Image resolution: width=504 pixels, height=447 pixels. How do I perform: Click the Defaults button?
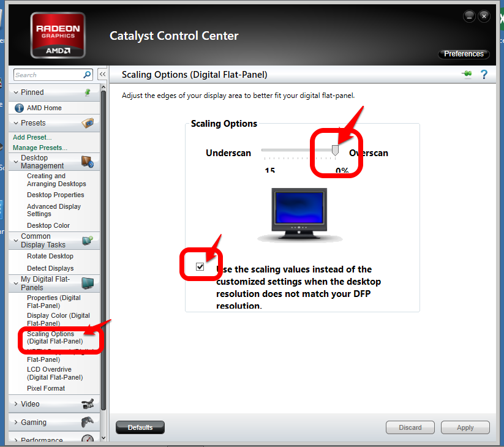(140, 427)
